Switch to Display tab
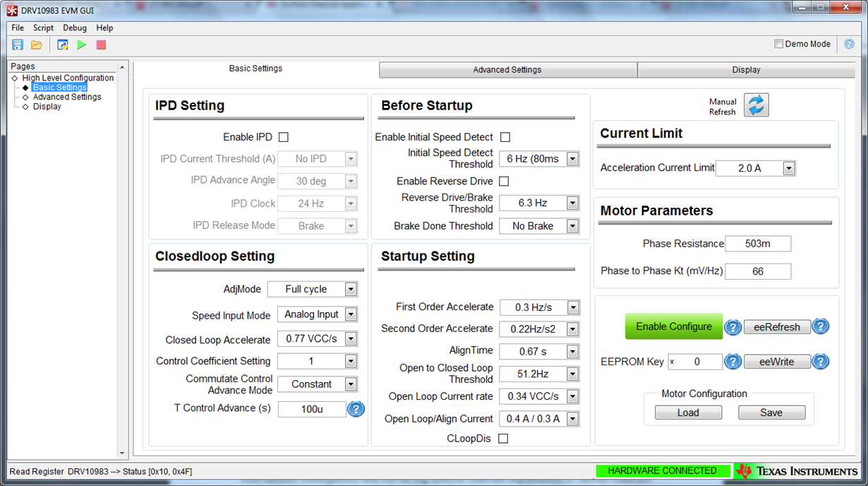The height and width of the screenshot is (486, 868). [747, 70]
